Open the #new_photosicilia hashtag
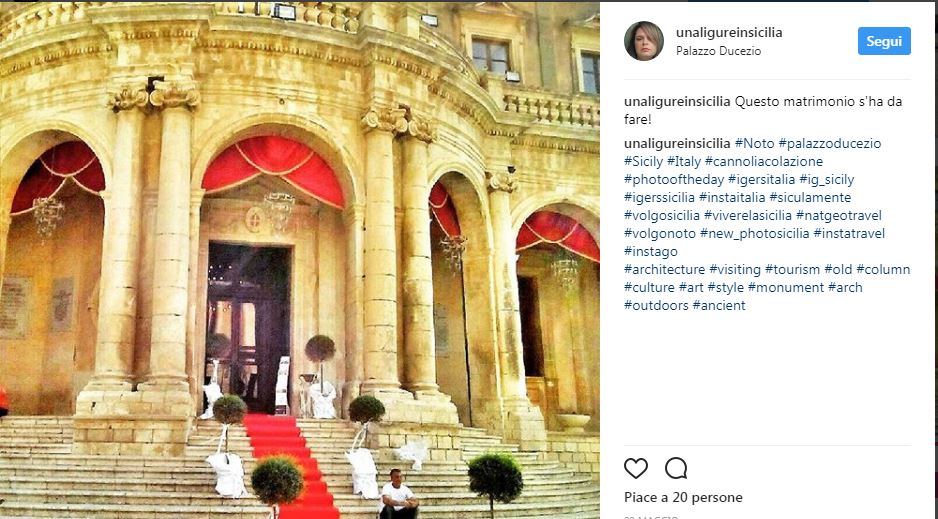Screen dimensions: 938x519 coord(754,233)
